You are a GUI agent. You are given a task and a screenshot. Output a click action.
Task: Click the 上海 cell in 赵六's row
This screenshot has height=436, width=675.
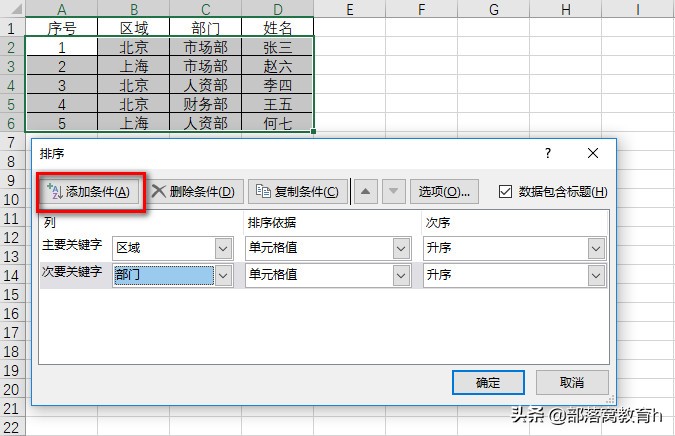pyautogui.click(x=134, y=66)
